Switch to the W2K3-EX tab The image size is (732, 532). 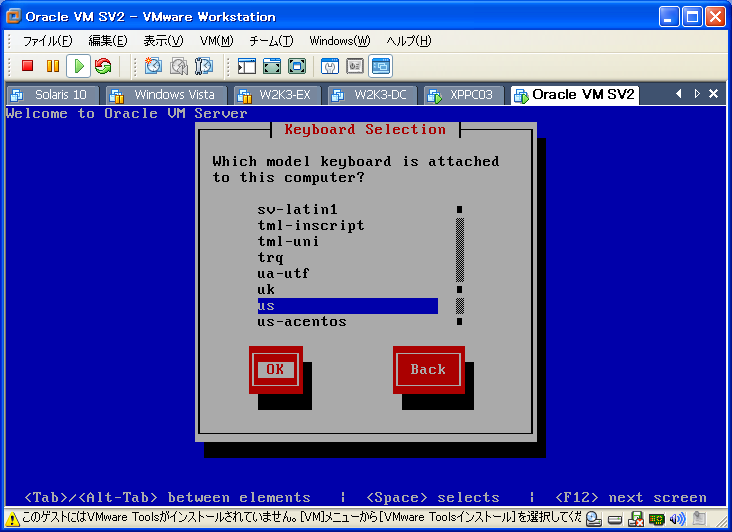click(x=277, y=95)
